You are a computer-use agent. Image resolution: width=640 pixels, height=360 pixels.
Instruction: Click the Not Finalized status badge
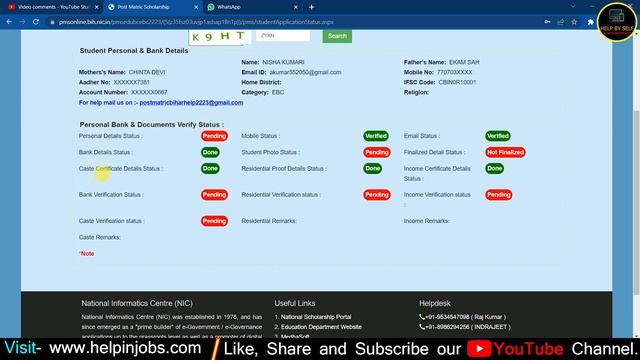pos(505,152)
